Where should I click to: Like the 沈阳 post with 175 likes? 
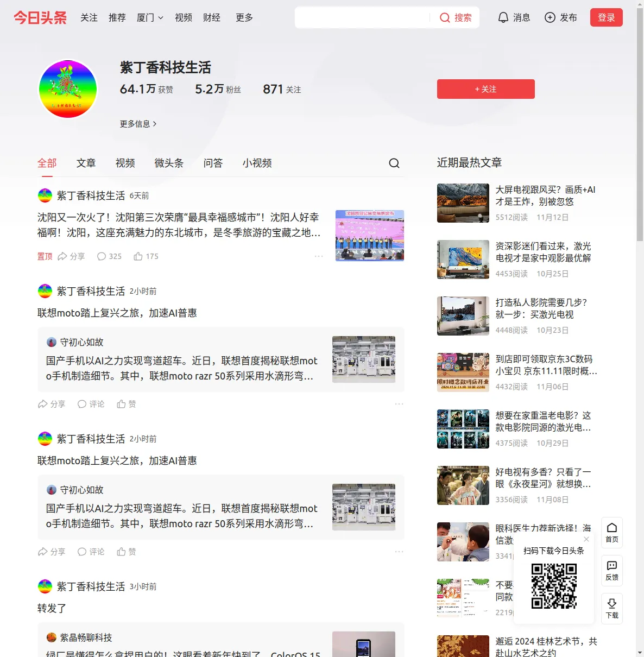click(x=146, y=256)
